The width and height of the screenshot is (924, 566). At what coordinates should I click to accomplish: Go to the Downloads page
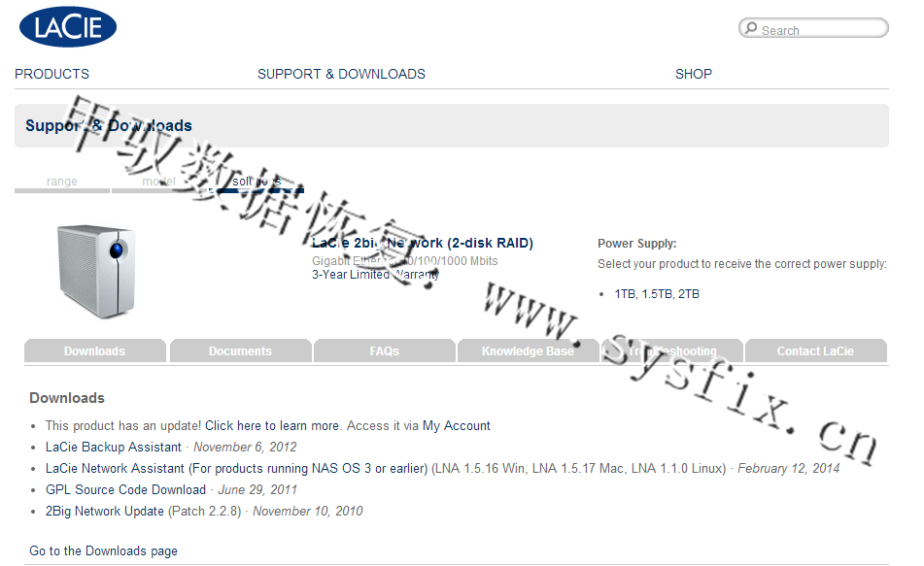pyautogui.click(x=103, y=551)
